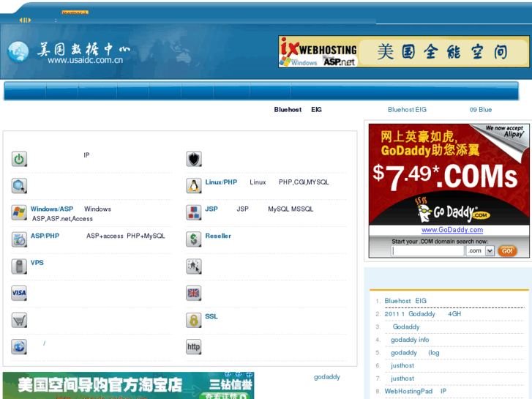Click the Bluehost EIG link in news ticker
The image size is (532, 399).
pyautogui.click(x=407, y=110)
